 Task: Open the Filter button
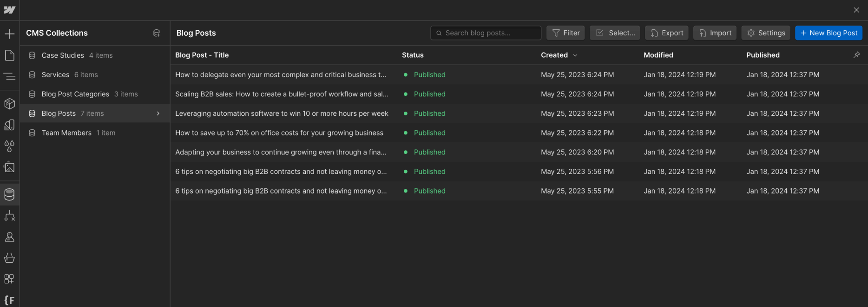tap(566, 33)
